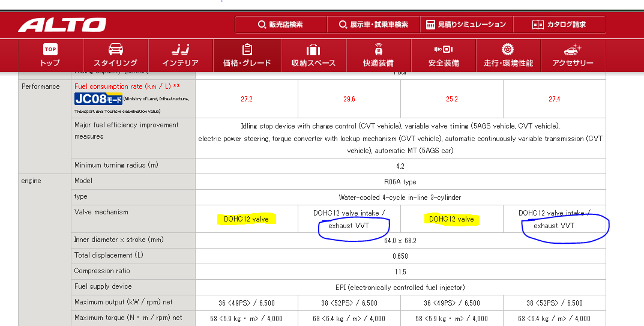Open the 走行・環境性能 performance tab
The height and width of the screenshot is (326, 644).
[x=508, y=55]
